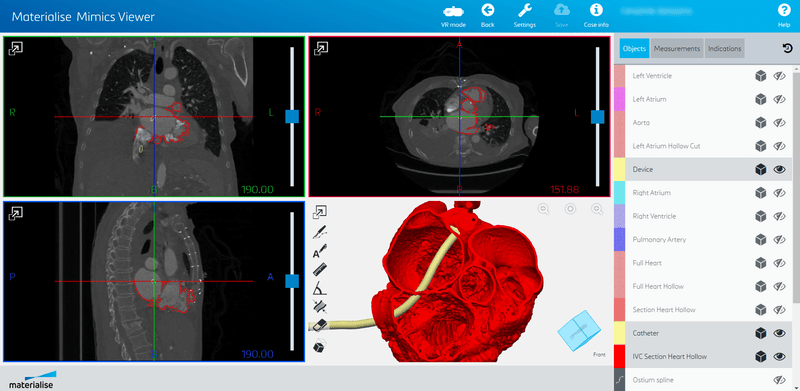The height and width of the screenshot is (391, 800).
Task: Open Settings wrench in the header
Action: coord(524,15)
